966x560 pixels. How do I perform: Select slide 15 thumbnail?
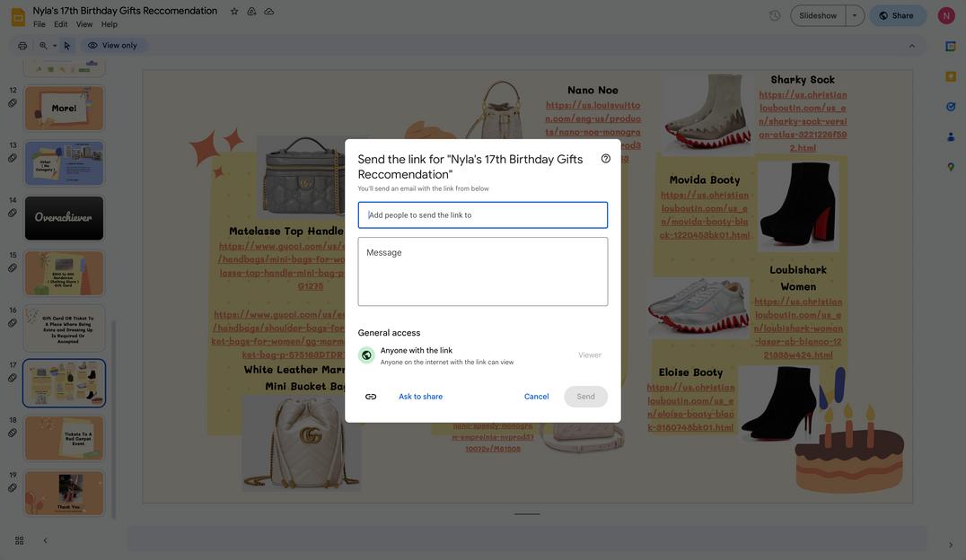click(x=64, y=273)
